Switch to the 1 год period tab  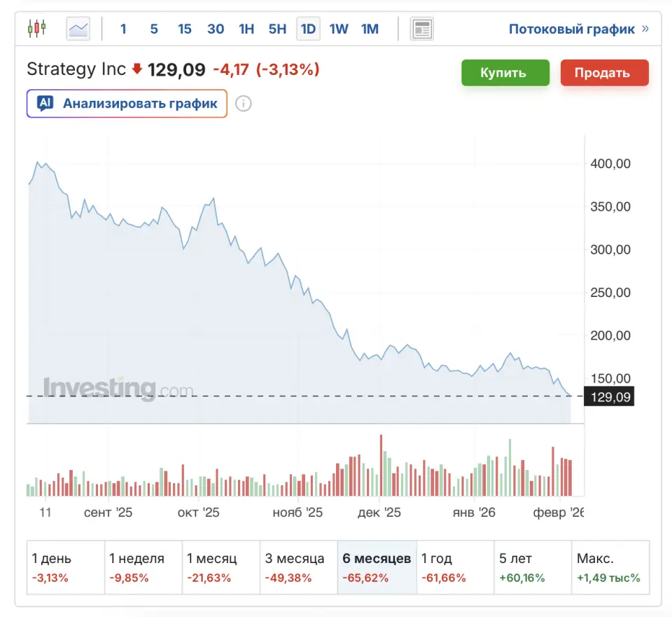click(x=455, y=567)
